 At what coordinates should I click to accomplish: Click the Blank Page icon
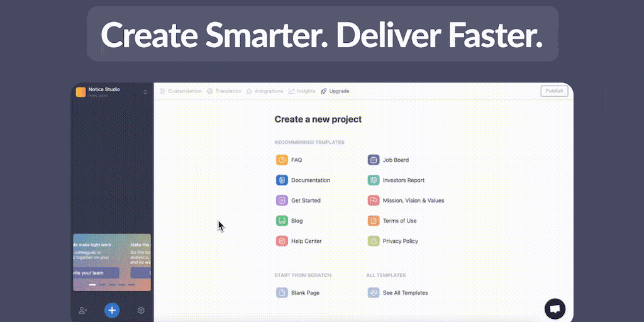[282, 293]
